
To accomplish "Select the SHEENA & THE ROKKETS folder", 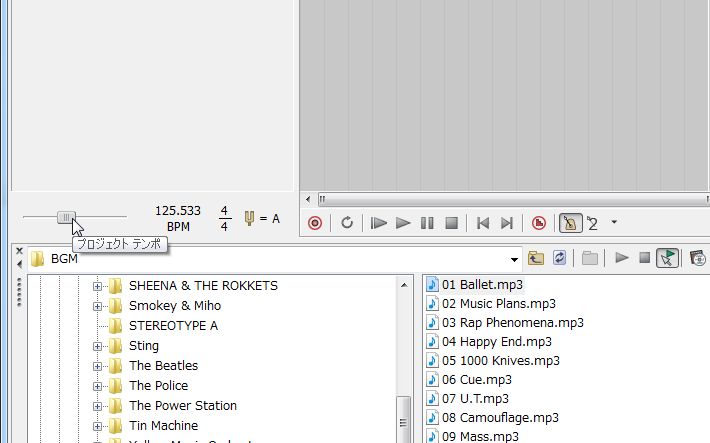I will [203, 286].
